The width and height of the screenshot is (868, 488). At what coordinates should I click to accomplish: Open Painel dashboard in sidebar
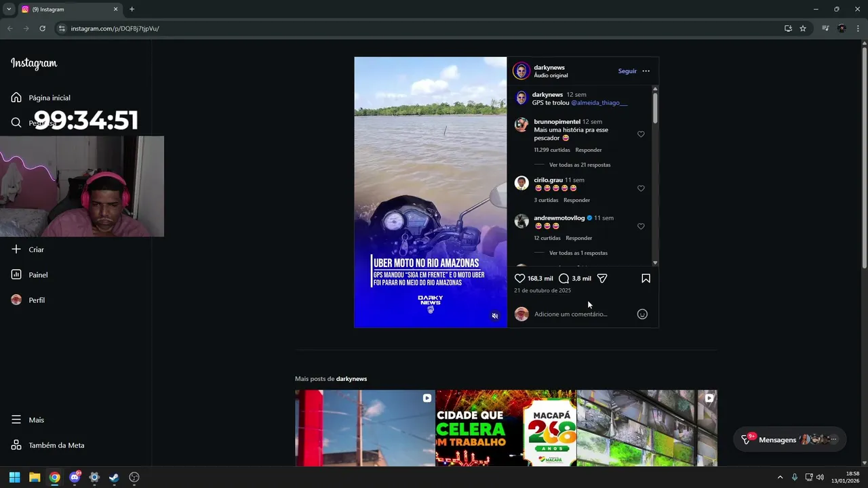[x=29, y=274]
